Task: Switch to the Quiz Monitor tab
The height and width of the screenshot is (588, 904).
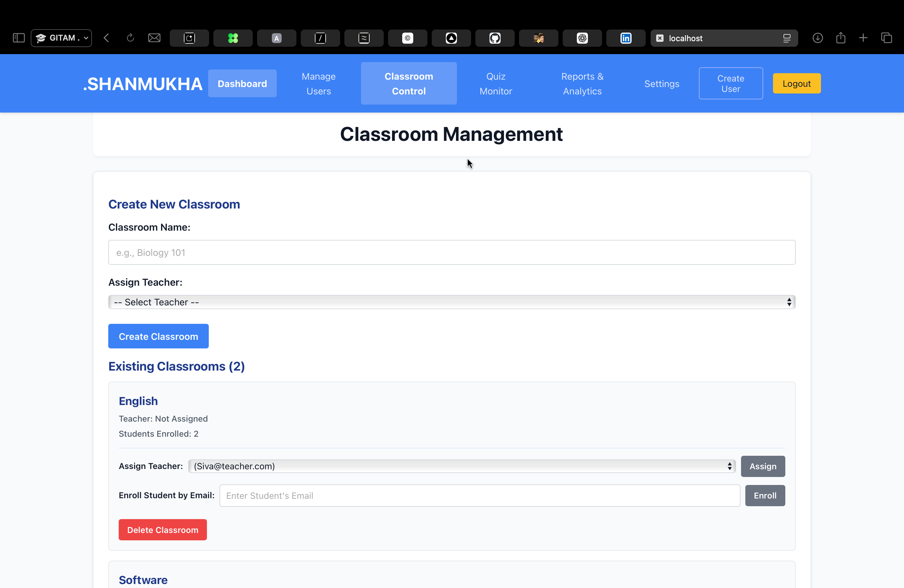Action: click(495, 83)
